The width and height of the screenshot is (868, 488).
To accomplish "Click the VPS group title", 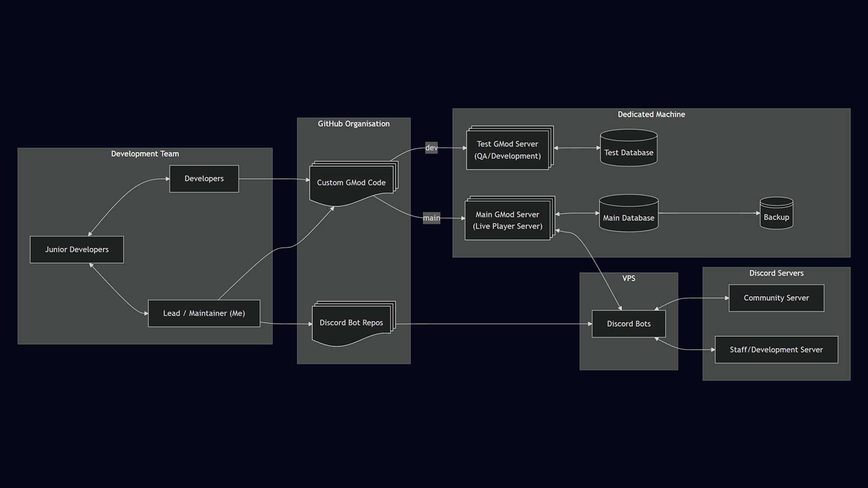I will [x=628, y=278].
